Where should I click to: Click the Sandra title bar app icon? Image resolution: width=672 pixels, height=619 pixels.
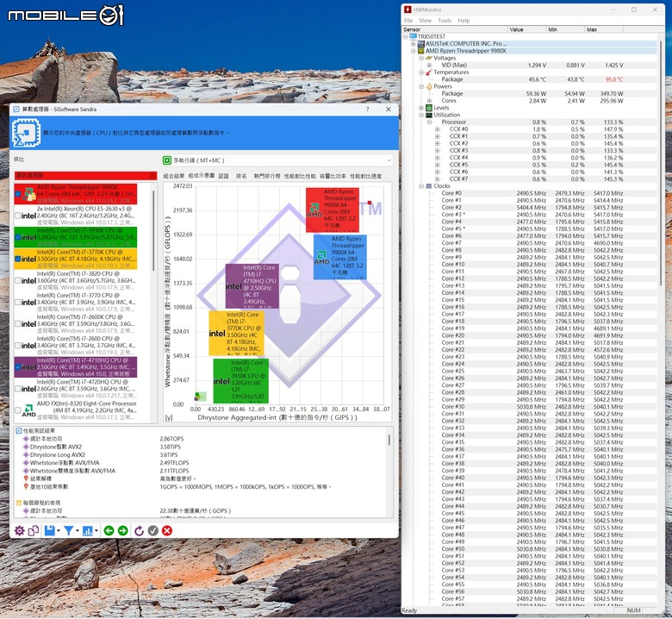pyautogui.click(x=16, y=109)
